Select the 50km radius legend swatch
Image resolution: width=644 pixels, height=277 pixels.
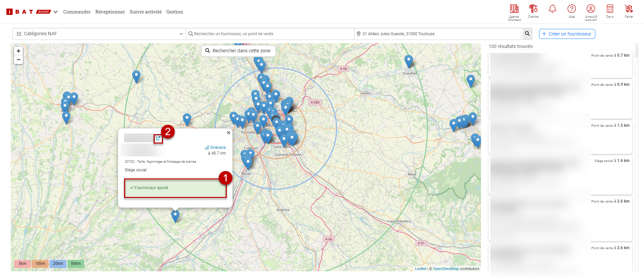click(76, 264)
